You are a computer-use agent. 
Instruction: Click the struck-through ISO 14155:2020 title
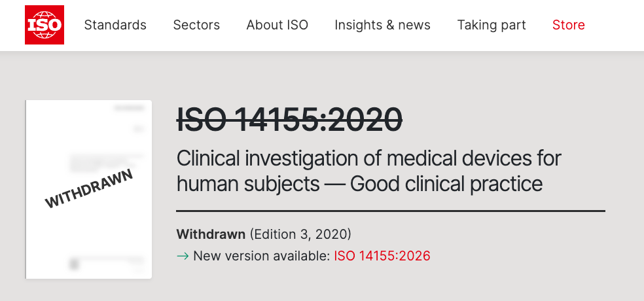click(x=289, y=120)
